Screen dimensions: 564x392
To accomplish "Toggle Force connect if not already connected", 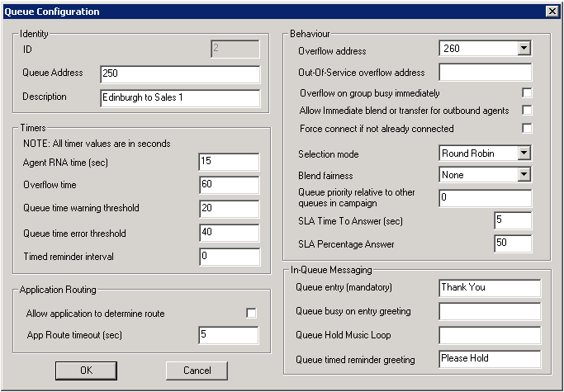I will 527,129.
